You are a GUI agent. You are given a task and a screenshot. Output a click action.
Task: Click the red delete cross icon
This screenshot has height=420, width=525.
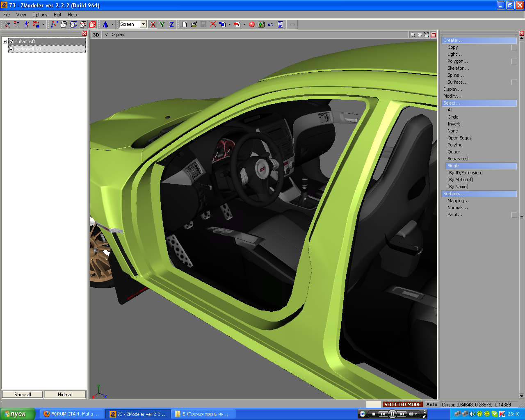coord(213,25)
